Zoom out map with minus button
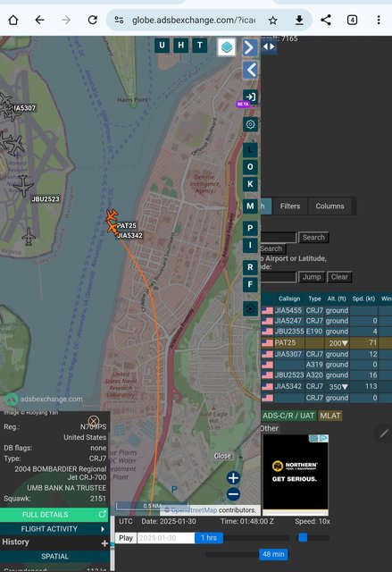 point(234,494)
